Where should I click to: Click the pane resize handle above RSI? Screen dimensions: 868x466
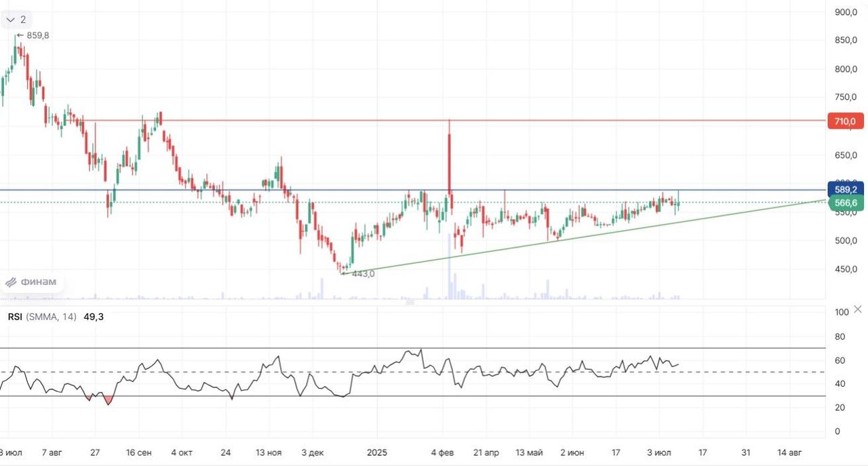(x=410, y=303)
